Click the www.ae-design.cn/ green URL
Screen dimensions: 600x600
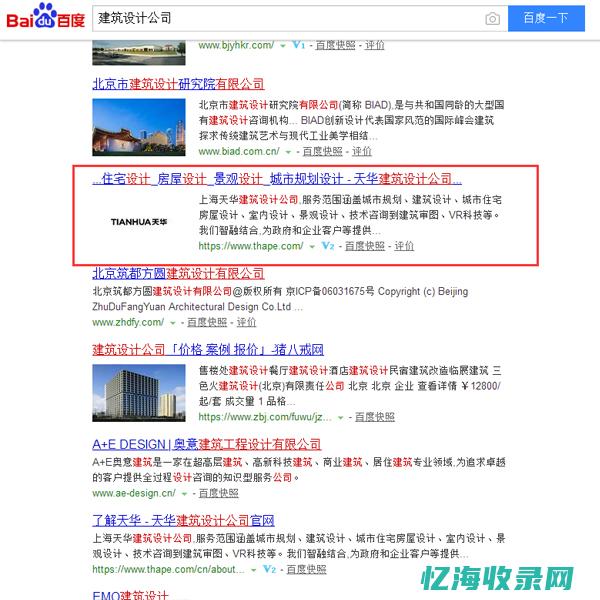[134, 493]
